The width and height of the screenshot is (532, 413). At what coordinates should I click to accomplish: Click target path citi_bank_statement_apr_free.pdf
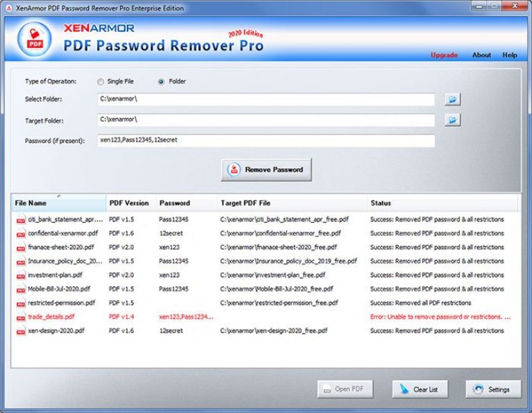284,219
